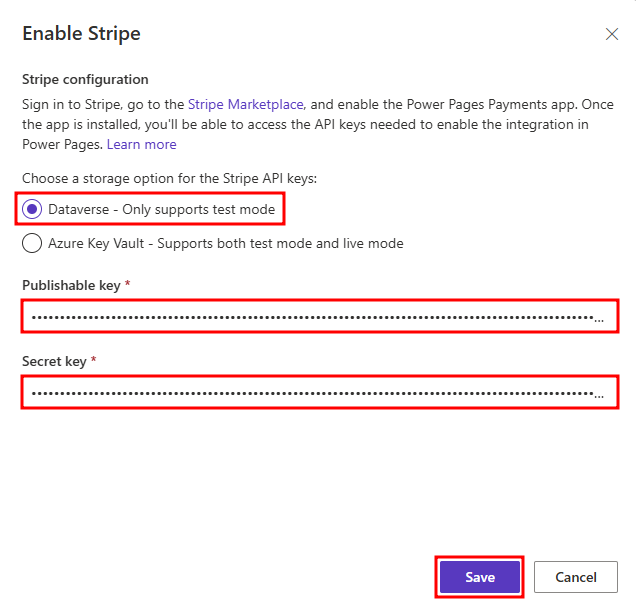Image resolution: width=636 pixels, height=607 pixels.
Task: Click the Publishable key field label
Action: pos(71,286)
